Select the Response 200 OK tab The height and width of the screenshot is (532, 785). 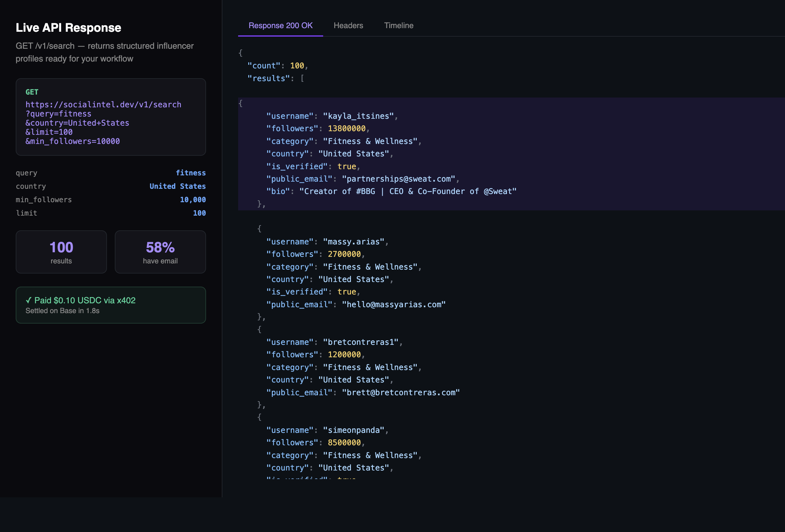(x=280, y=25)
